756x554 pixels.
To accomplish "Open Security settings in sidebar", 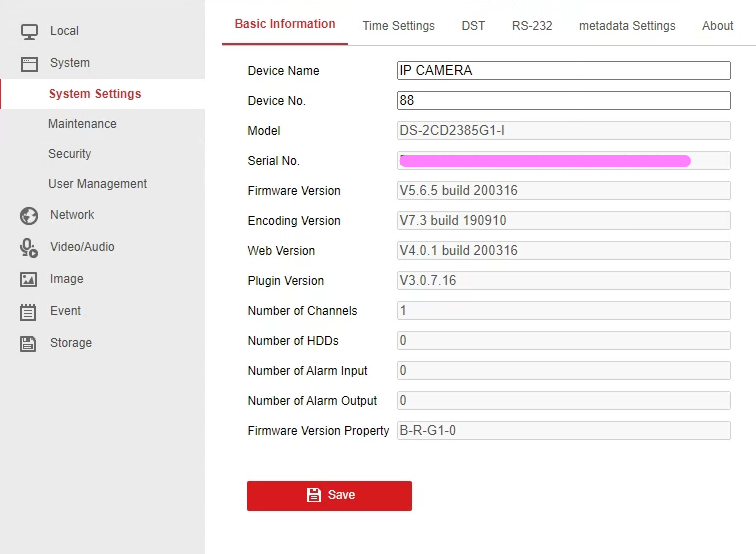I will [x=69, y=154].
